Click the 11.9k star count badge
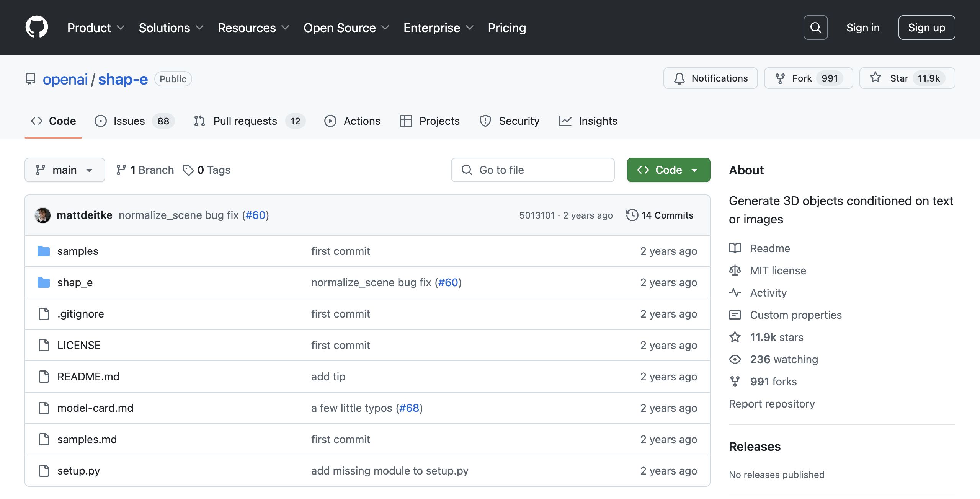The height and width of the screenshot is (499, 980). click(929, 78)
